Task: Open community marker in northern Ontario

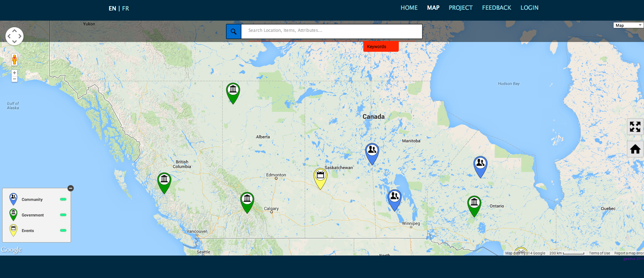Action: 480,167
